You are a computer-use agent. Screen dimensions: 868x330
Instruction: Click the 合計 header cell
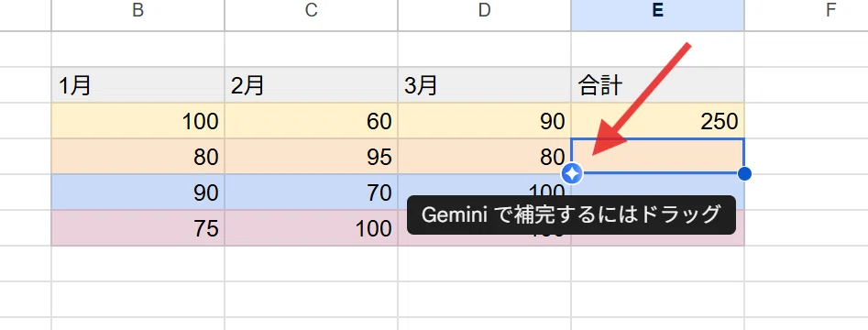657,85
